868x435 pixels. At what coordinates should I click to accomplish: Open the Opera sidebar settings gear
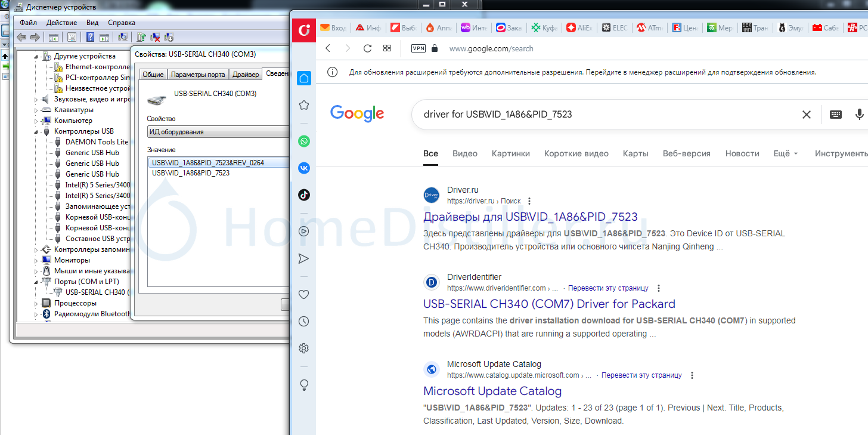coord(304,348)
